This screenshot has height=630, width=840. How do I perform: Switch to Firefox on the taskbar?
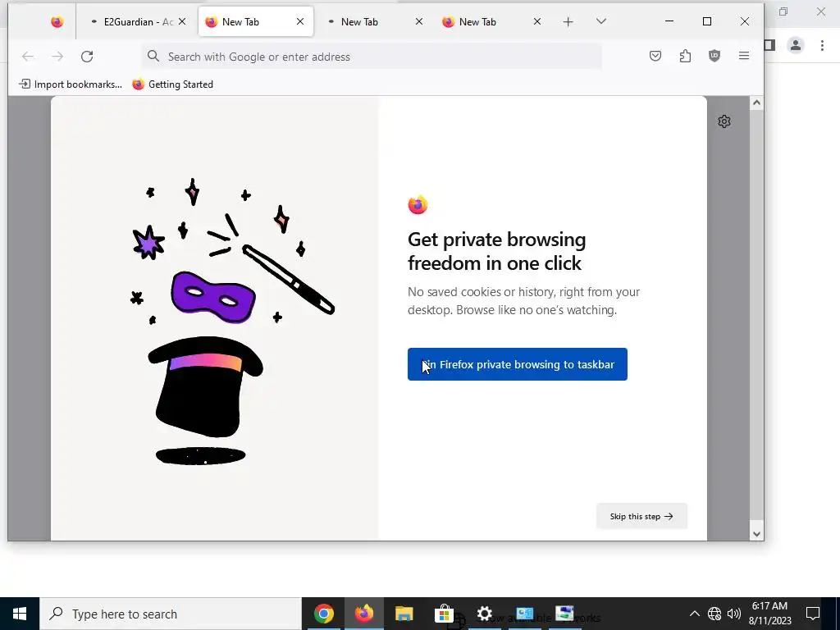pos(363,614)
